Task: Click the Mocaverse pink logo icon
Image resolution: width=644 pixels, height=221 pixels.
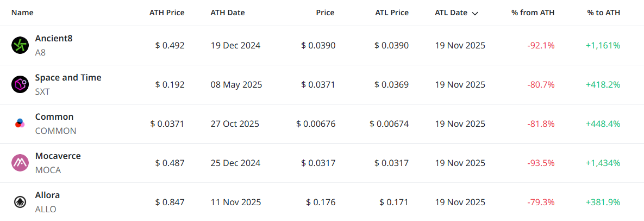Action: click(x=20, y=163)
